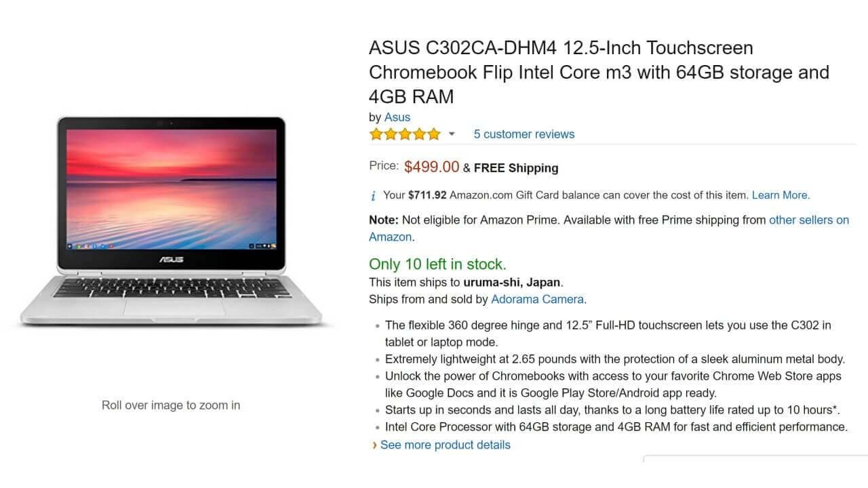Click the orange arrow before See more product details
The height and width of the screenshot is (488, 868).
pyautogui.click(x=375, y=445)
